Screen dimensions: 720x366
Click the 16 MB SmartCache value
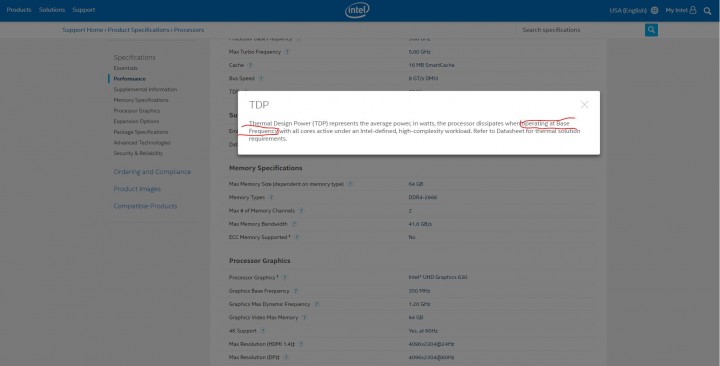point(432,65)
